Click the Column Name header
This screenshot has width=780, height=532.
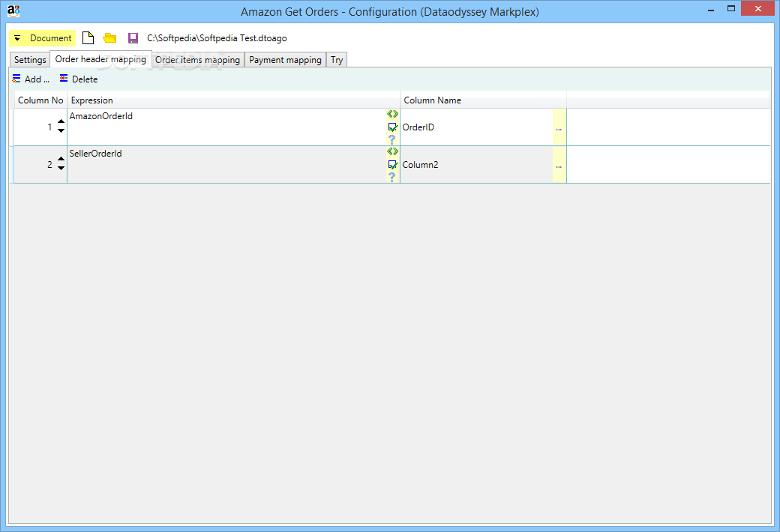click(484, 100)
